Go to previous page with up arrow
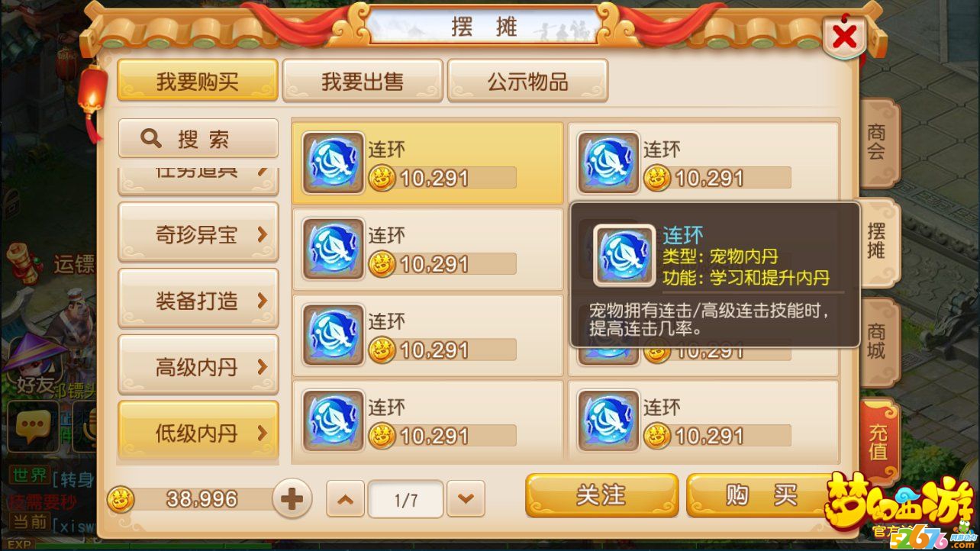The height and width of the screenshot is (551, 980). click(345, 500)
